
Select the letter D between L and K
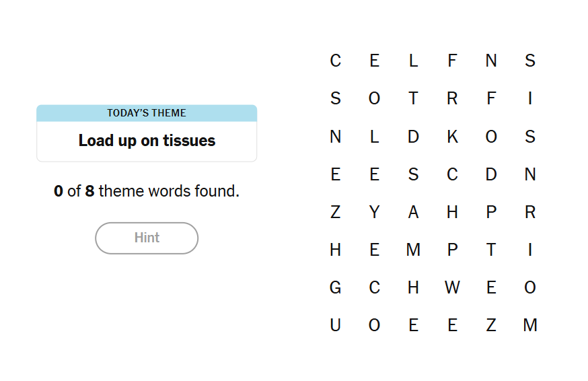413,137
